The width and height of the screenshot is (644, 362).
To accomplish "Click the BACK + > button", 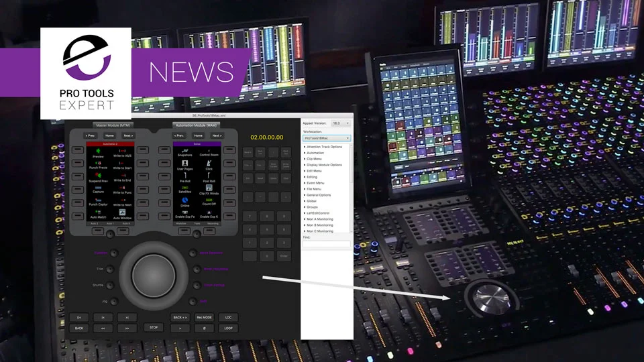I will coord(180,317).
